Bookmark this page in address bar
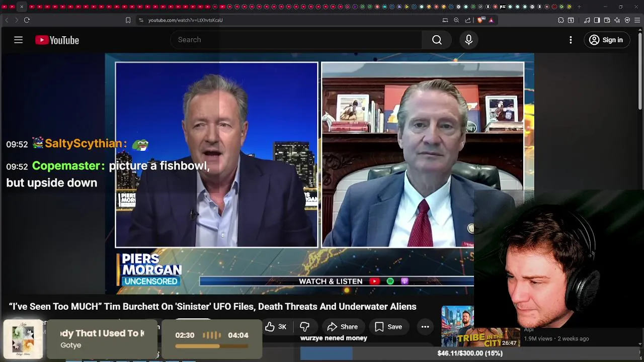 128,20
